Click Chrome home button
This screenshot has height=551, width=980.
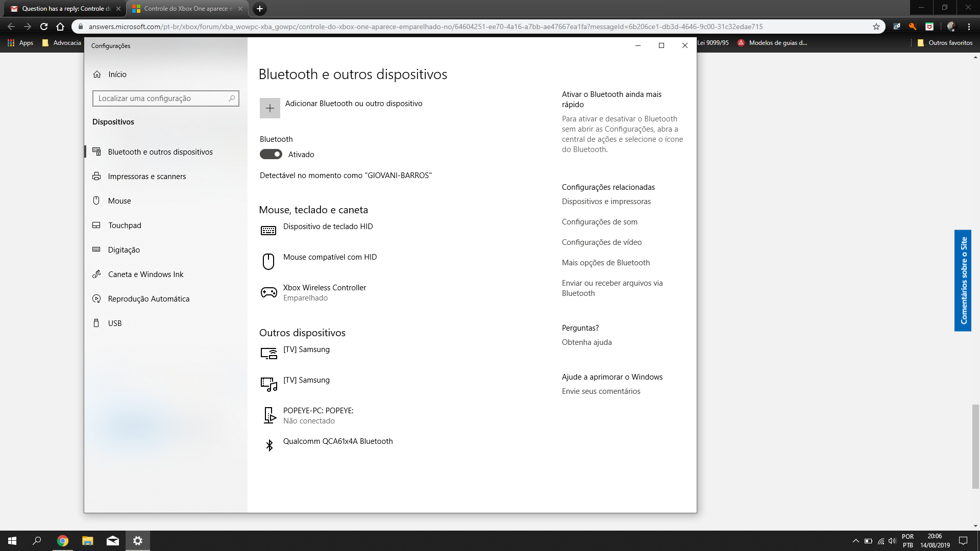pyautogui.click(x=60, y=27)
